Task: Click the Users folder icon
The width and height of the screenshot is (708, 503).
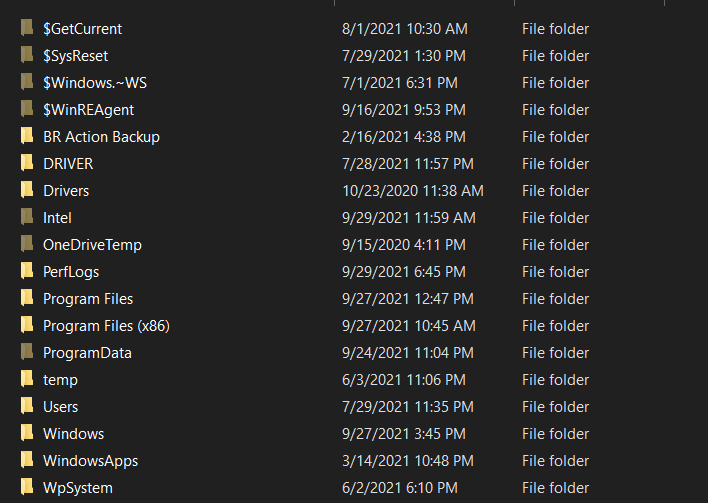Action: pyautogui.click(x=27, y=407)
